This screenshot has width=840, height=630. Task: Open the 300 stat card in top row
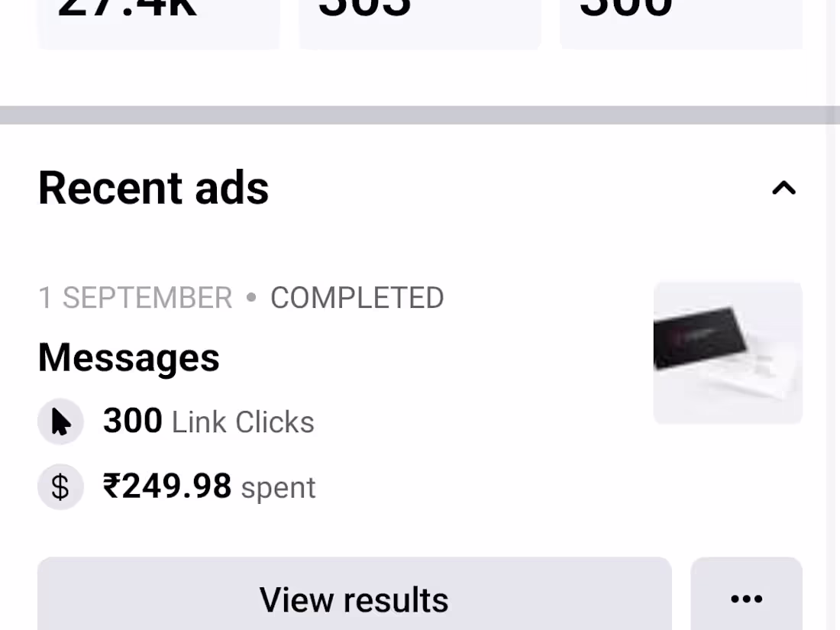coord(680,23)
